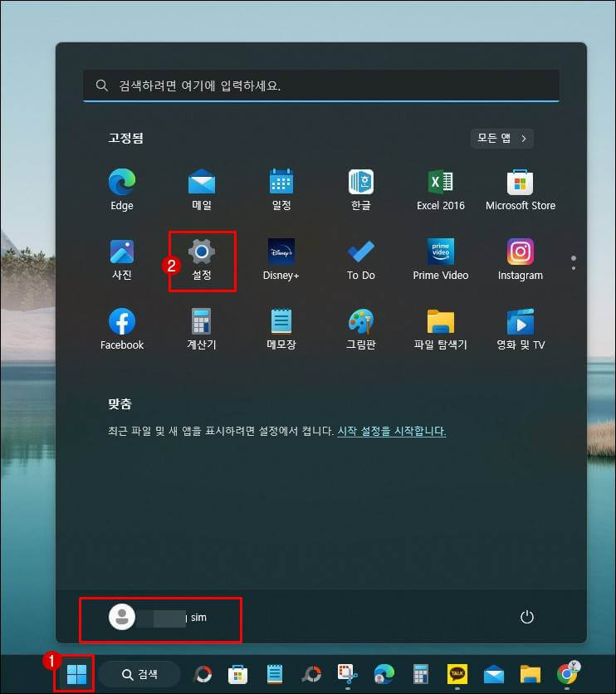Open swirl icon next to taskbar search box
Screen dimensions: 616x694
click(x=203, y=674)
